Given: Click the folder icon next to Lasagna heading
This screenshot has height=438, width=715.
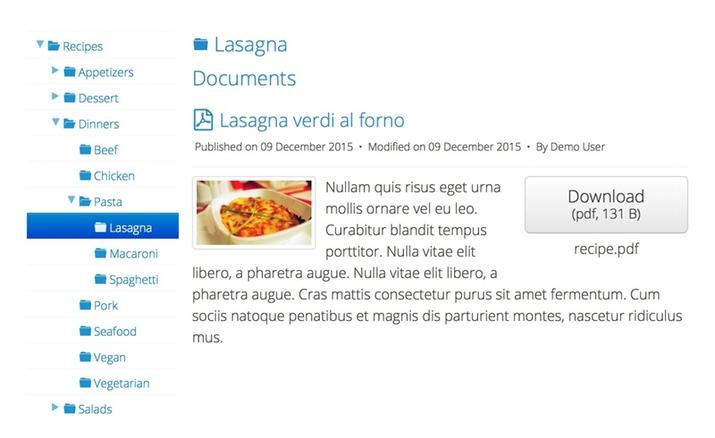Looking at the screenshot, I should coord(201,44).
